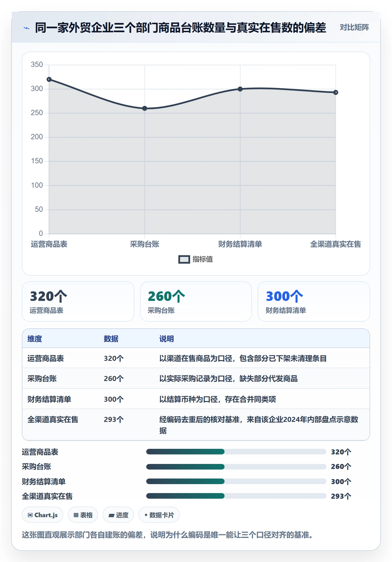This screenshot has width=392, height=562.
Task: Click the square icon in the Chart.js chip
Action: coord(30,515)
